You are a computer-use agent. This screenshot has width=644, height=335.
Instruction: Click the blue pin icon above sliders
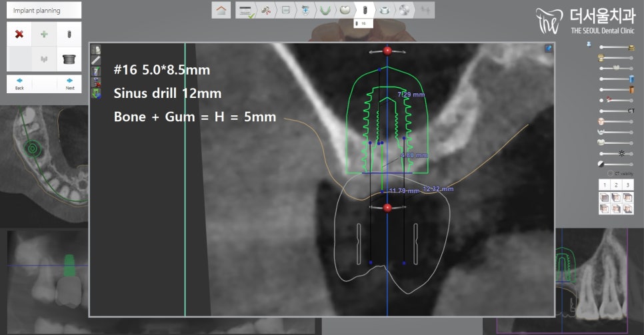[x=589, y=44]
